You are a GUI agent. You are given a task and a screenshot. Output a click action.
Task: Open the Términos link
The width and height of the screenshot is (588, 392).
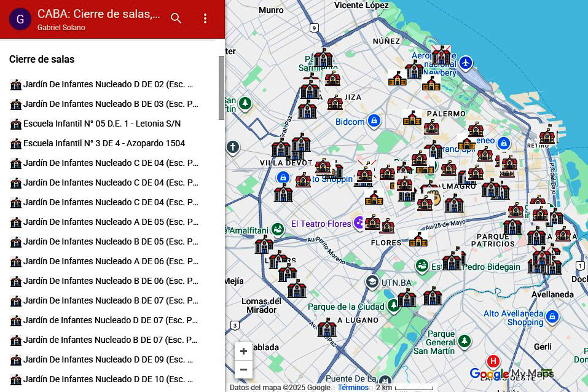point(353,388)
